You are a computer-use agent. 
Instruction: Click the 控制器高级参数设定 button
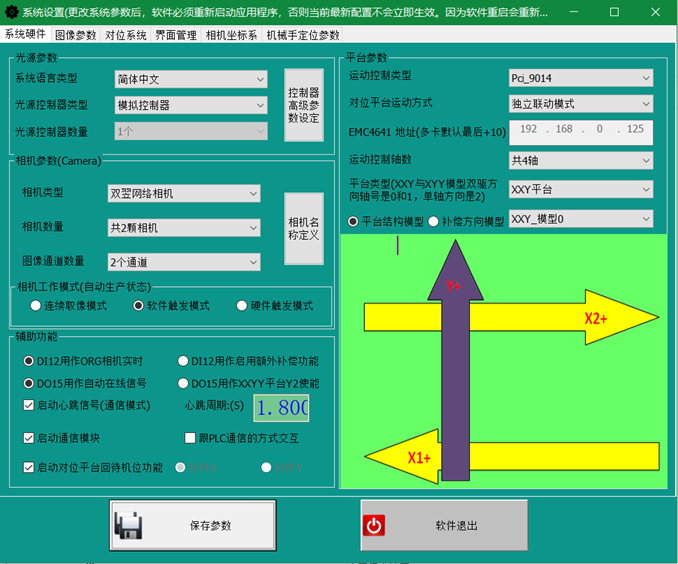pos(303,105)
